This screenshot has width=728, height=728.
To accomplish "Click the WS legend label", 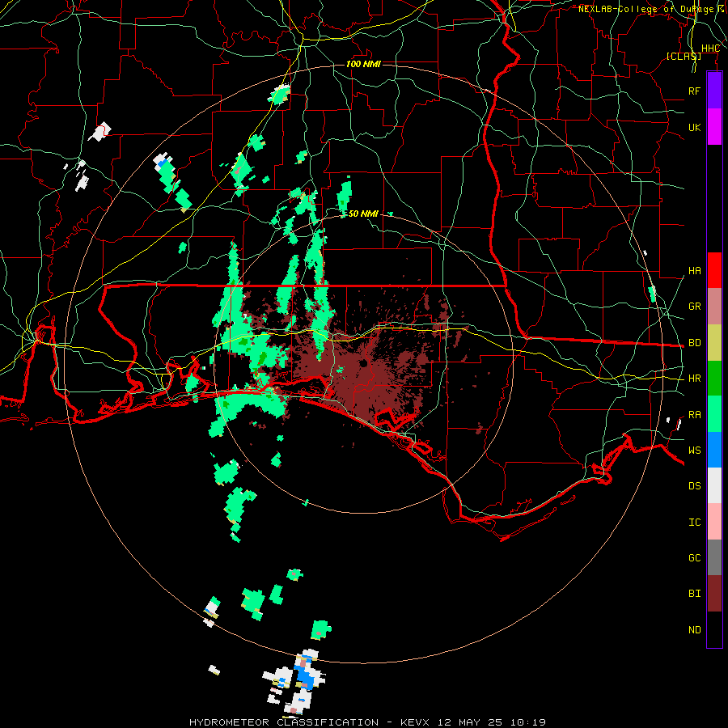I will coord(694,451).
